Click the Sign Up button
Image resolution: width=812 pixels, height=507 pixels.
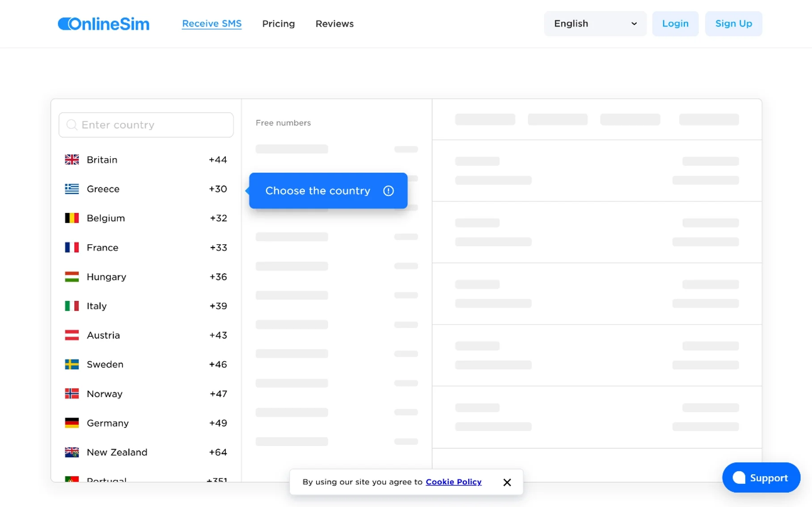click(733, 24)
